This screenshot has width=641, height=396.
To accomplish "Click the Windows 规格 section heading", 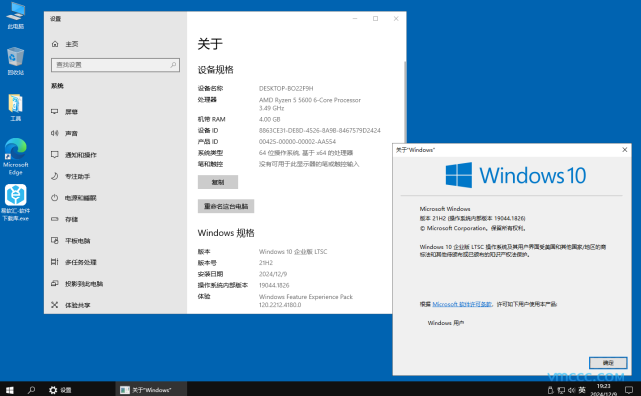I will 226,233.
